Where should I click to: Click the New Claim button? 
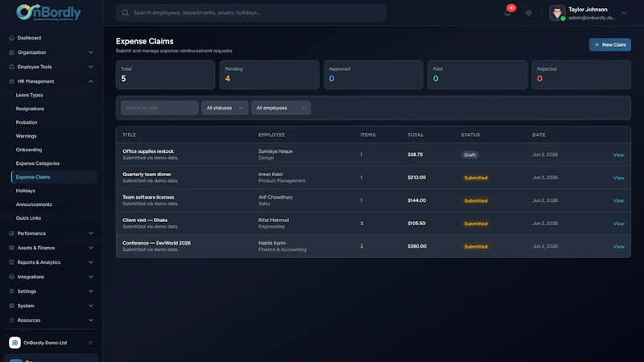[x=610, y=45]
